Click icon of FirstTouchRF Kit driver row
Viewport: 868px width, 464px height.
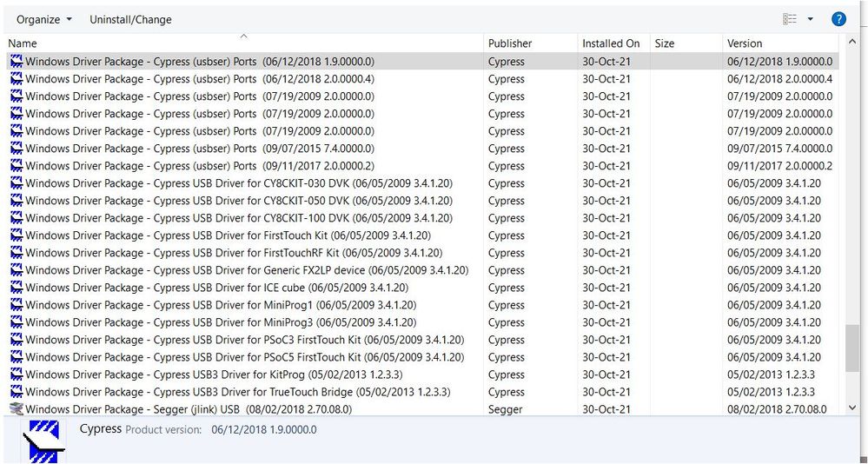[17, 253]
